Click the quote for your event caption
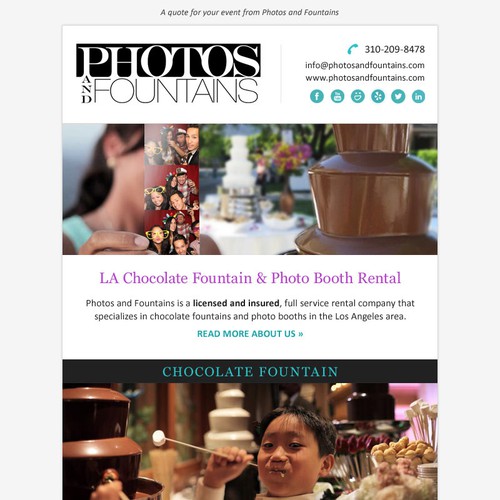Viewport: 500px width, 500px height. click(249, 13)
